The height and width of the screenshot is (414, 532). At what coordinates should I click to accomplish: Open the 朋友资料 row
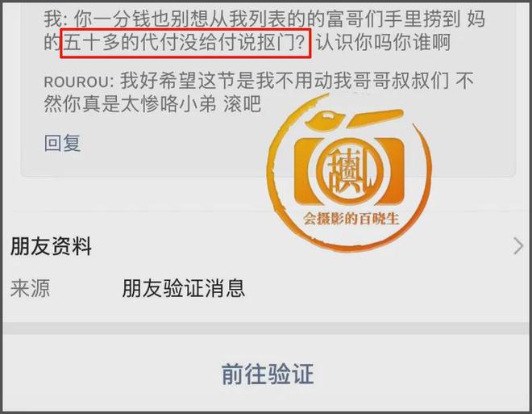266,246
